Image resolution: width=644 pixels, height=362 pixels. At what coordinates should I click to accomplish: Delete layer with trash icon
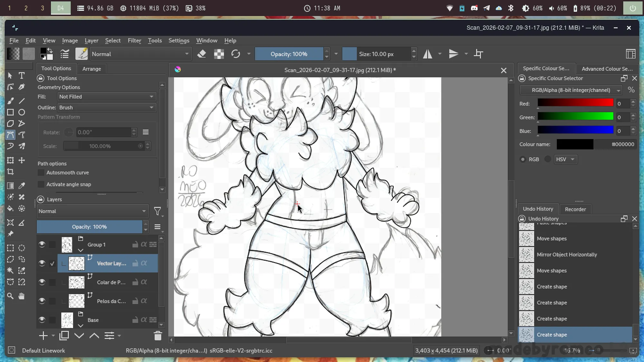(158, 336)
